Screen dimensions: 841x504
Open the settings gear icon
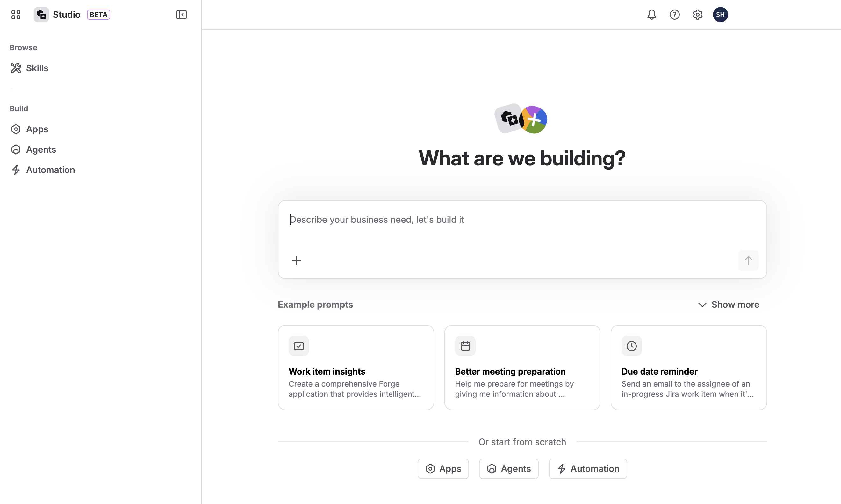(697, 14)
